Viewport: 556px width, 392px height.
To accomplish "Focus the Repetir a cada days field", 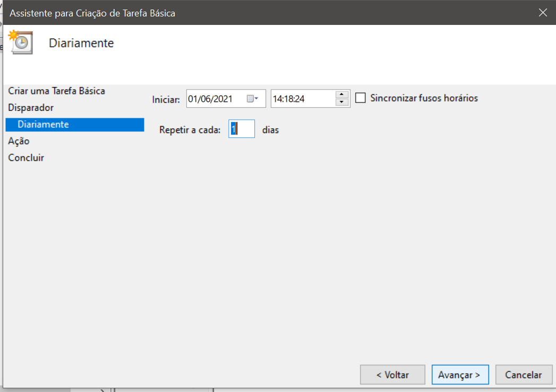I will (x=242, y=129).
